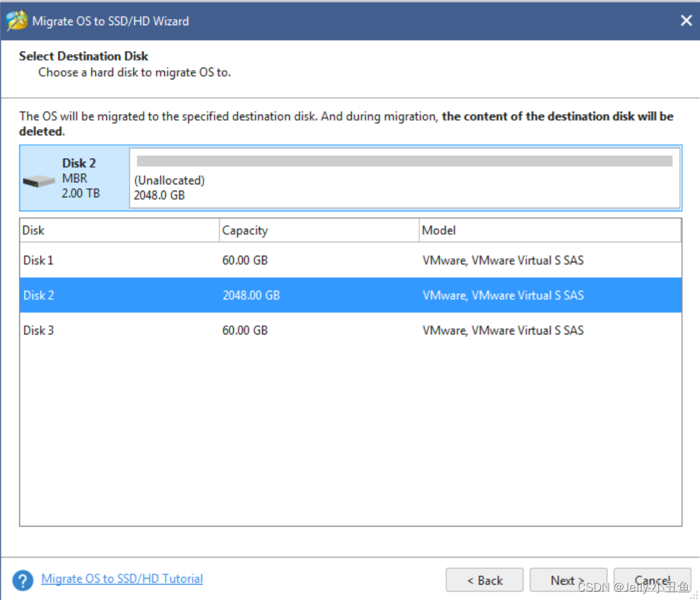
Task: Click the blue question mark help icon
Action: pyautogui.click(x=23, y=579)
